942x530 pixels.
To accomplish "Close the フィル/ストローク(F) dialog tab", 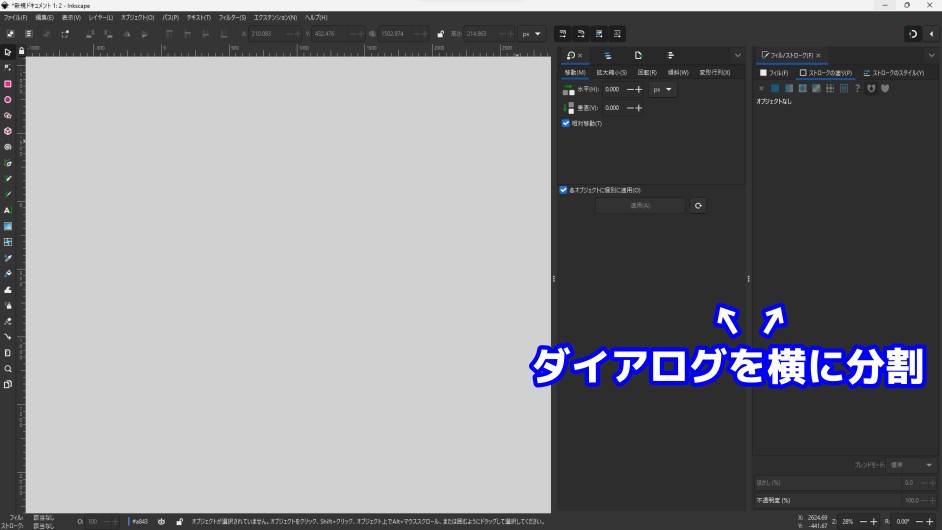I will [x=818, y=55].
